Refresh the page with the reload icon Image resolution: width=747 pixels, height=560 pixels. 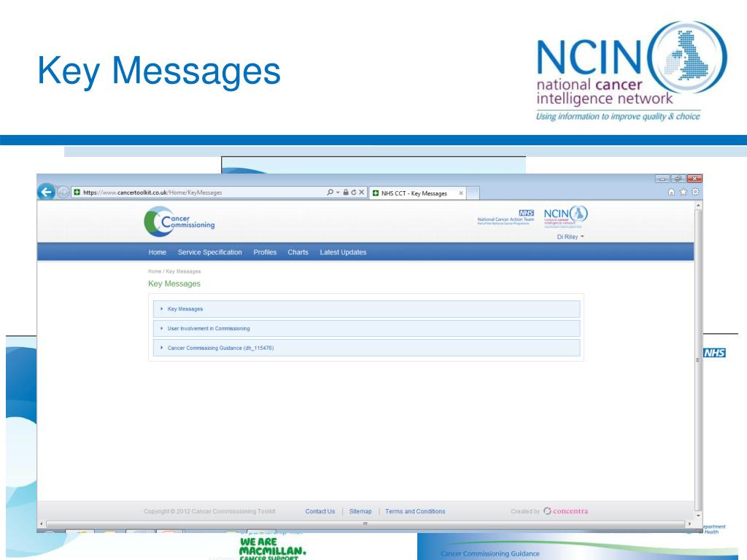pos(354,192)
